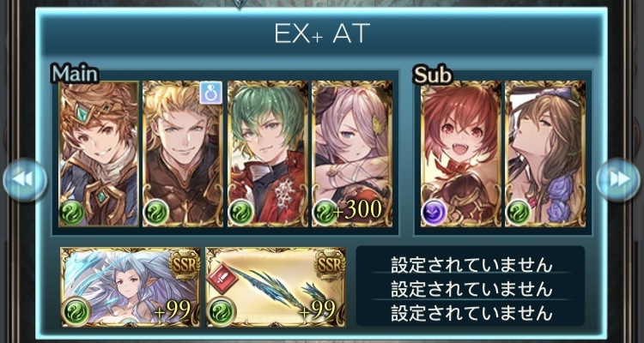Select the blond male character portrait

tap(183, 153)
